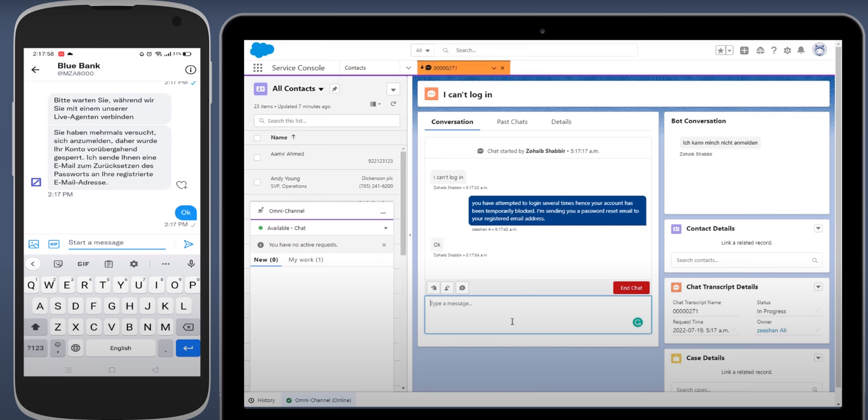
Task: Check the Andy Young row checkbox
Action: pyautogui.click(x=257, y=182)
